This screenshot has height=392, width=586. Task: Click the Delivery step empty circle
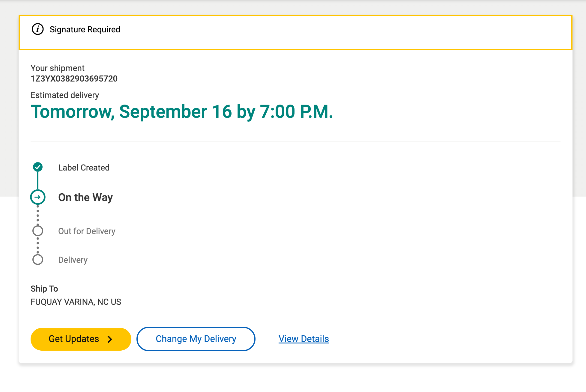(38, 260)
